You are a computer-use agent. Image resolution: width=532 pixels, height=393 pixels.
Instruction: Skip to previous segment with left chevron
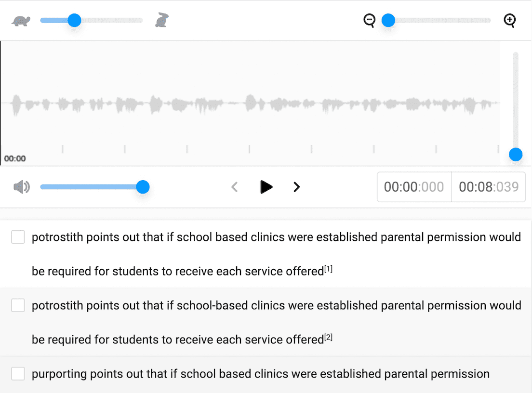pos(235,187)
